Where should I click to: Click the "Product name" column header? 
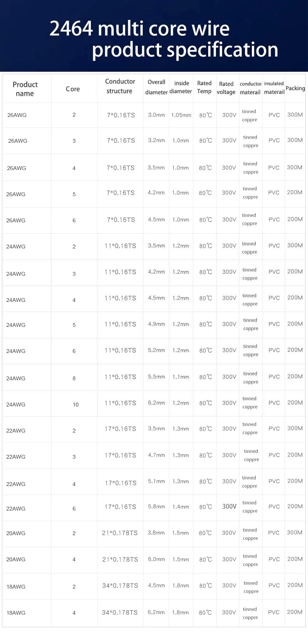point(25,89)
